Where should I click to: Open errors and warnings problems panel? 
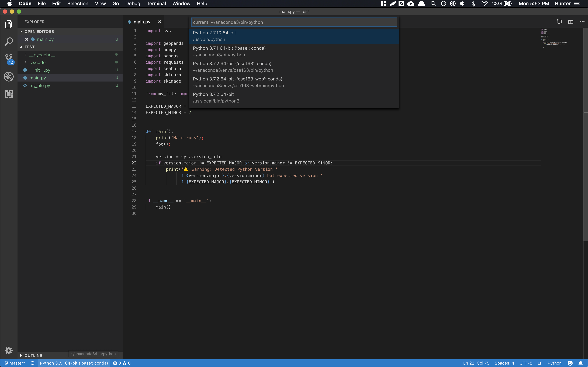tap(122, 363)
